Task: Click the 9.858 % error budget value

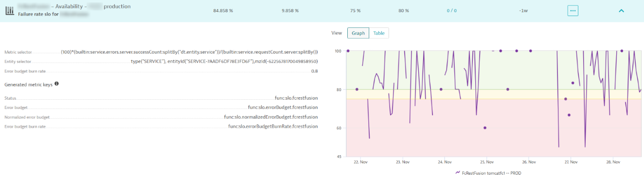Action: 290,11
